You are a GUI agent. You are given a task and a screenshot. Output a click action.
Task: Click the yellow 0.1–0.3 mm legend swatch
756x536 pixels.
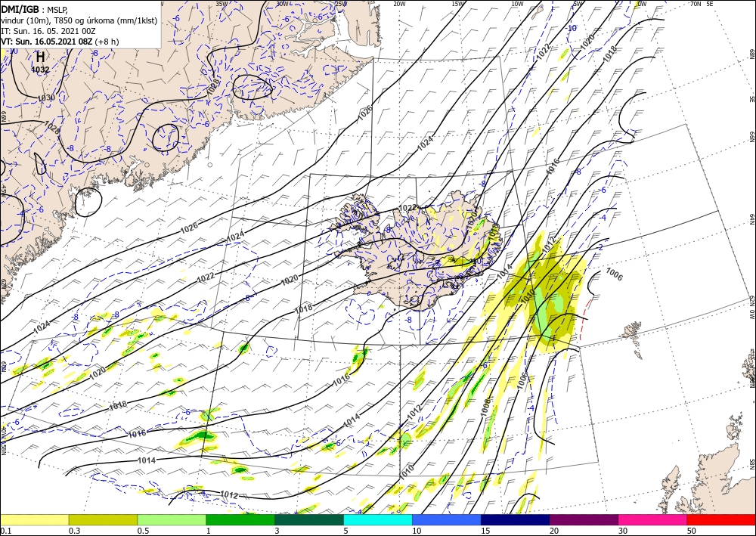tap(34, 519)
